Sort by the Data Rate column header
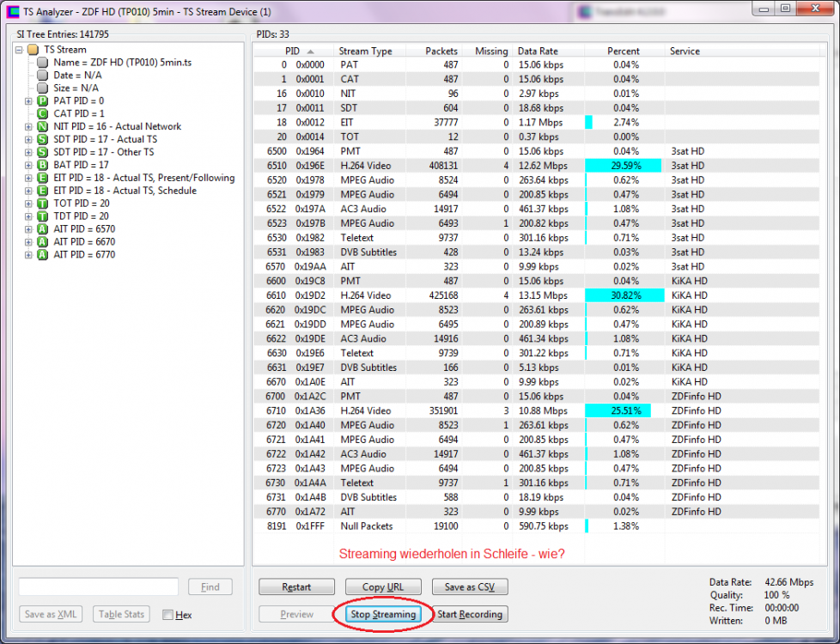The image size is (840, 644). click(538, 52)
